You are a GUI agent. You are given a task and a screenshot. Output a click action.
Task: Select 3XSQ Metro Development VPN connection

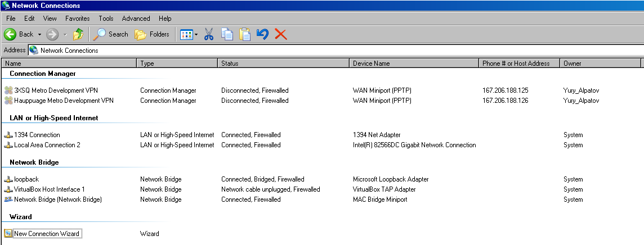[x=51, y=90]
